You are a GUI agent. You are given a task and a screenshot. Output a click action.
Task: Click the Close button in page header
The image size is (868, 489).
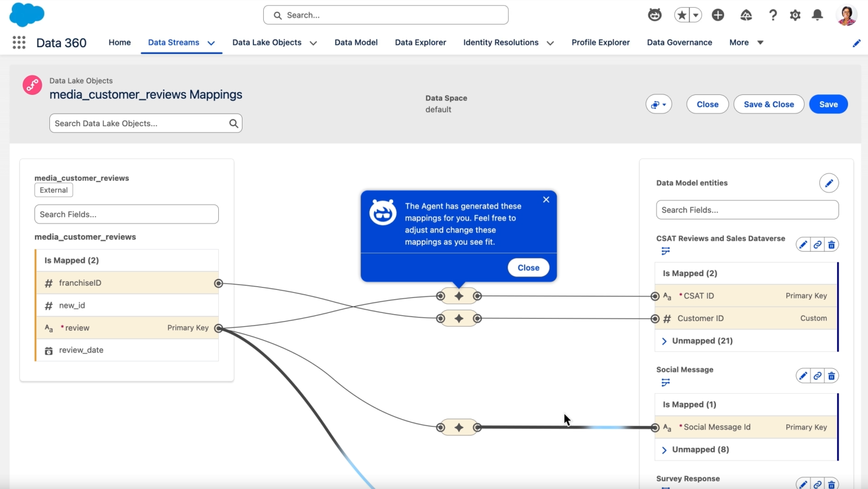(x=707, y=105)
